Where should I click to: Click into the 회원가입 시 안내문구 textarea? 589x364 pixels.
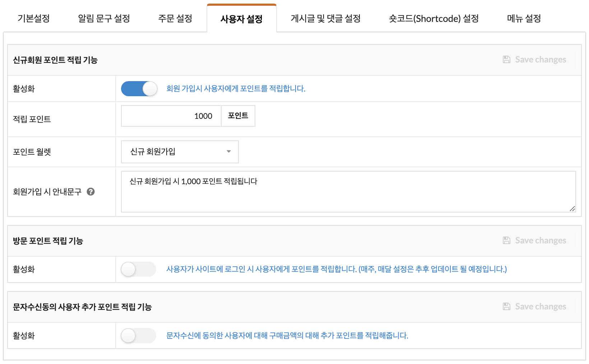(x=348, y=192)
